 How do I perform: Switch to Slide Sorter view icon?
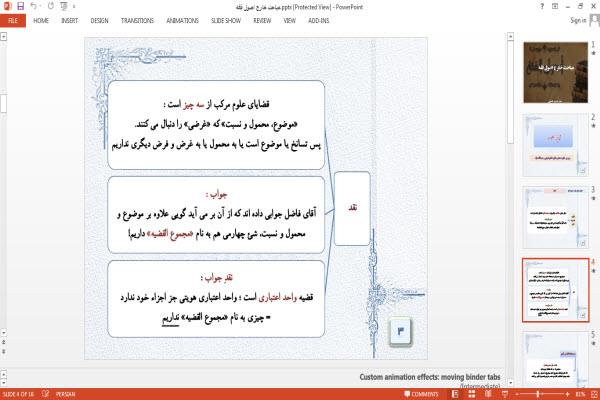[472, 394]
